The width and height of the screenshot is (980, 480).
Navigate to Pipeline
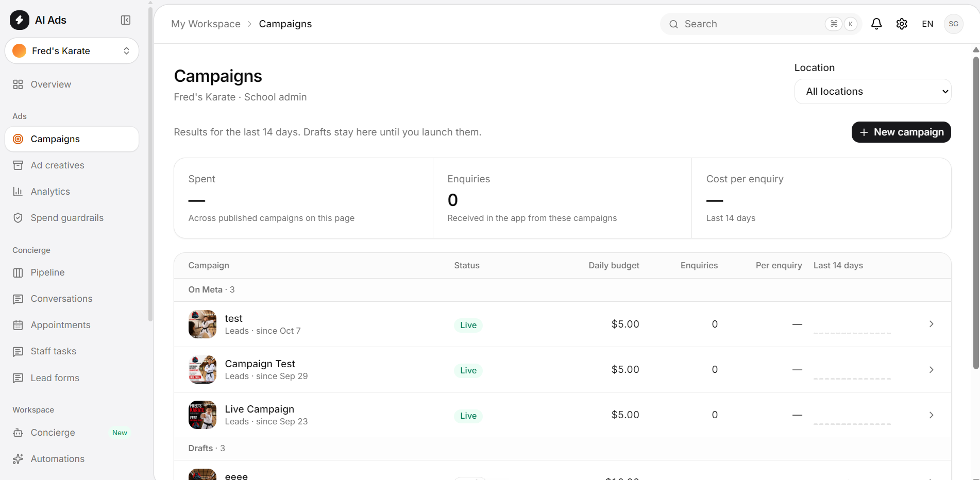(x=72, y=272)
